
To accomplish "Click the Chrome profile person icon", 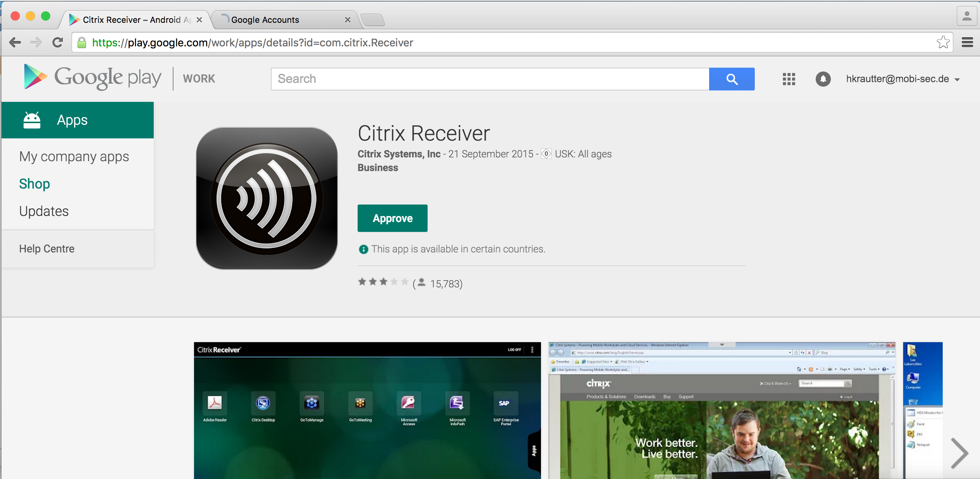I will (966, 16).
